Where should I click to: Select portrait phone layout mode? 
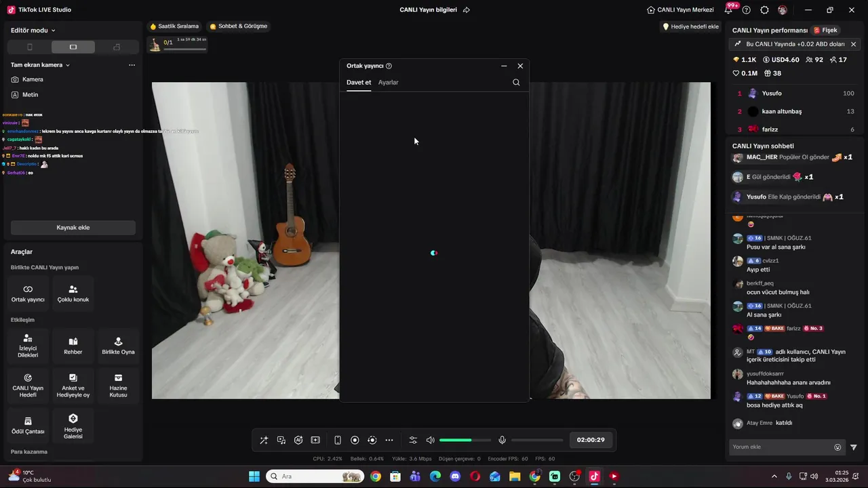click(x=29, y=47)
